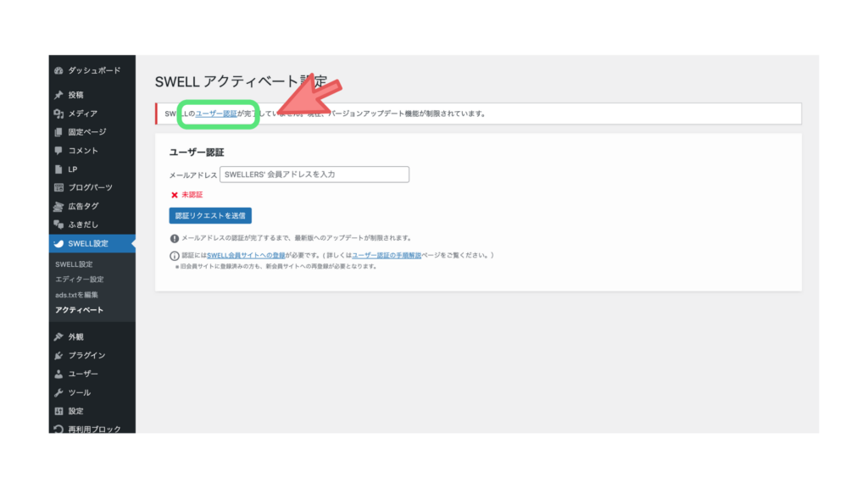Screen dimensions: 868x488
Task: Click the brush icon beside 外観
Action: pyautogui.click(x=58, y=337)
